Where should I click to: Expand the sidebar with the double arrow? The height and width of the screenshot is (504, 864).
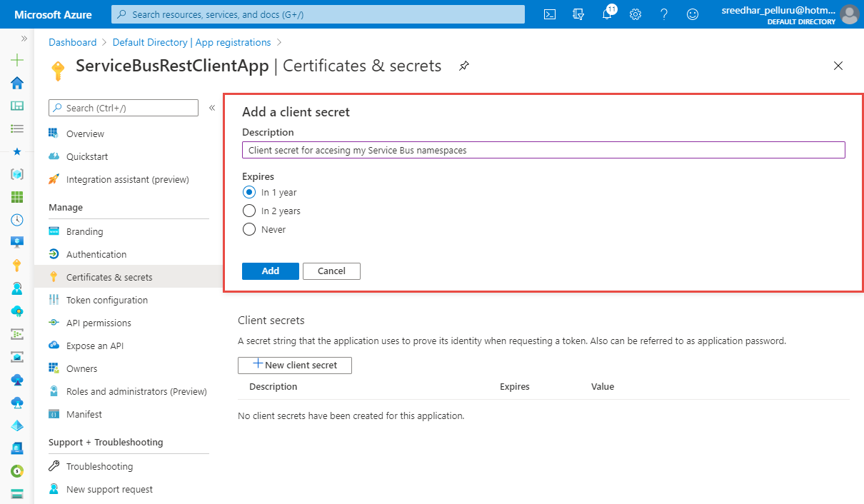24,40
